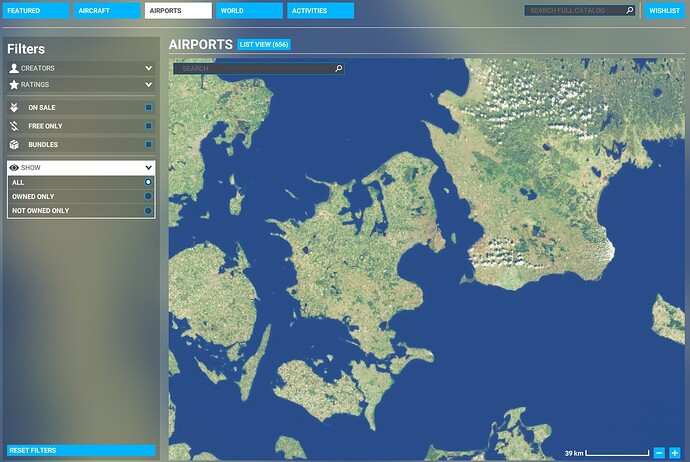Enable the On Sale checkbox

click(x=148, y=107)
